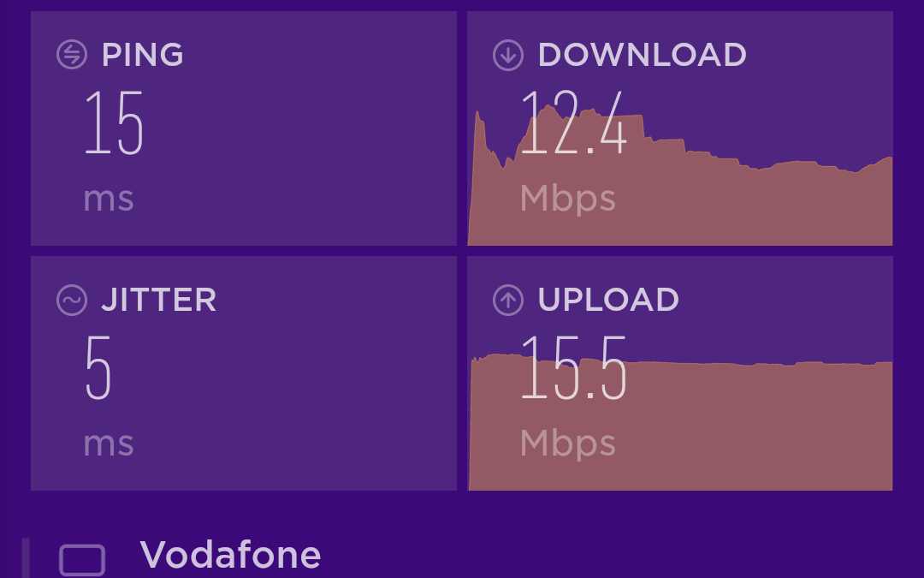Screen dimensions: 924x578
Task: Click the jitter wave icon
Action: pyautogui.click(x=72, y=301)
